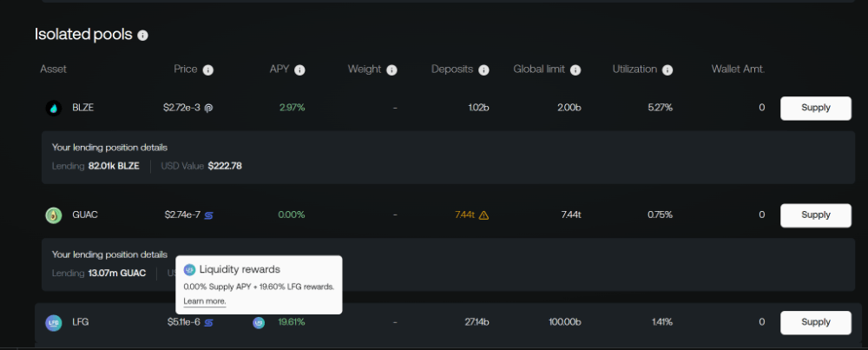The width and height of the screenshot is (868, 350).
Task: Click the LFG price oracle icon
Action: [x=208, y=322]
